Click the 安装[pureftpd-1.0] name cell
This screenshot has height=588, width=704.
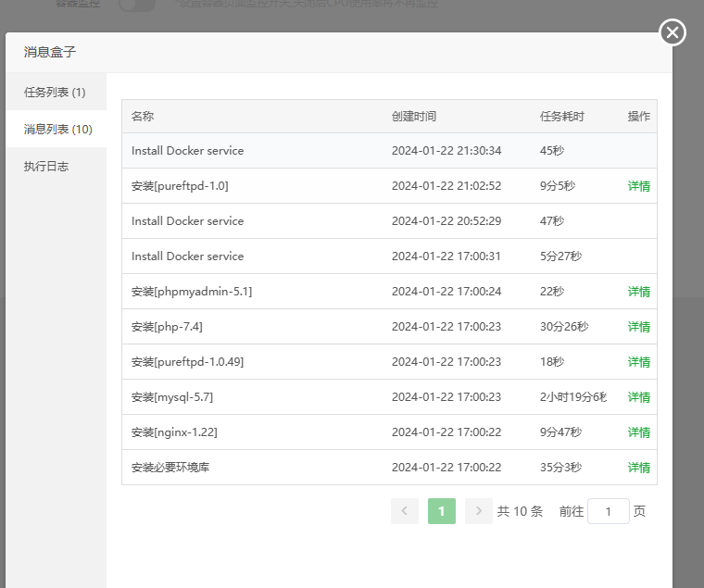tap(180, 186)
